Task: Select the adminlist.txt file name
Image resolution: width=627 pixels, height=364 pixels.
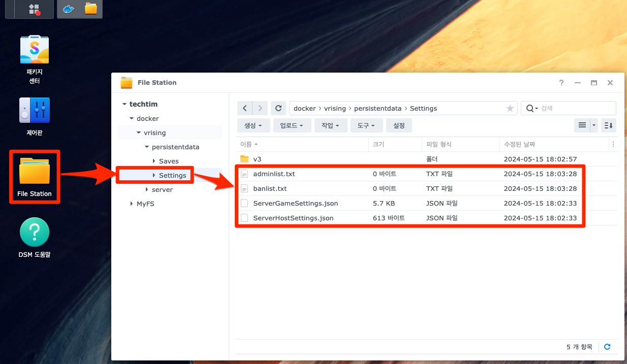Action: tap(274, 174)
